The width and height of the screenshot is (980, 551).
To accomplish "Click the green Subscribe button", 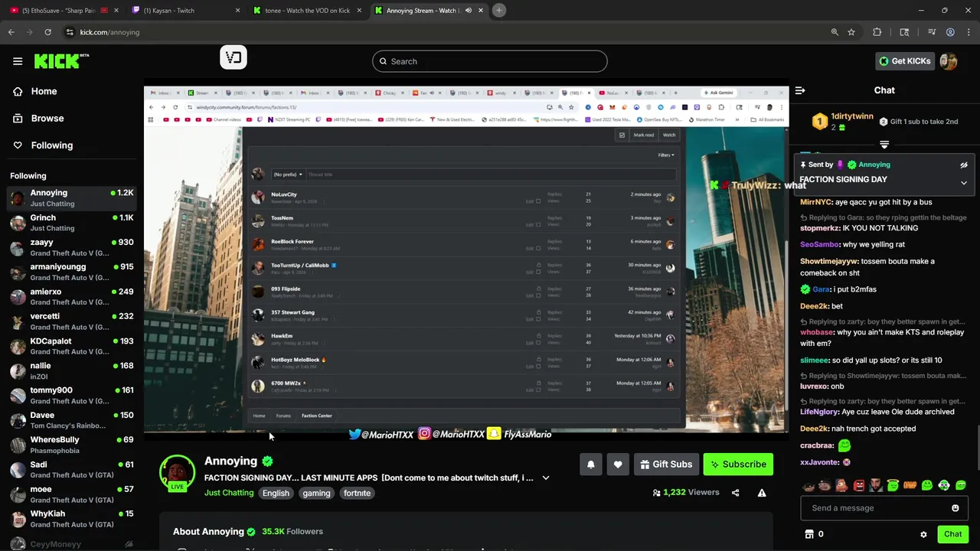I will click(738, 465).
